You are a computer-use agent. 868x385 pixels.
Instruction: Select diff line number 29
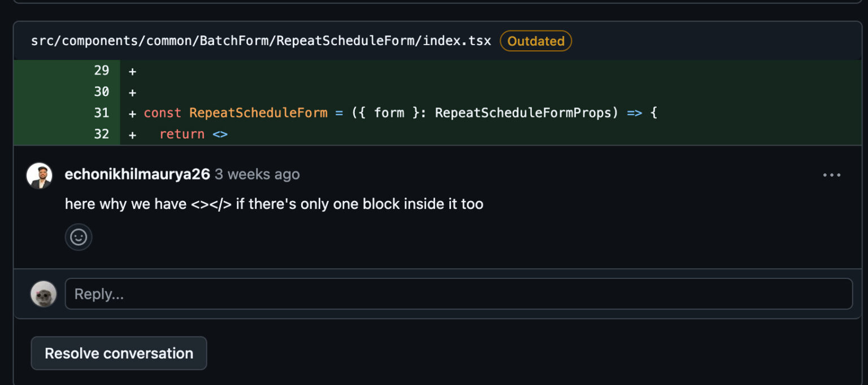[x=101, y=71]
